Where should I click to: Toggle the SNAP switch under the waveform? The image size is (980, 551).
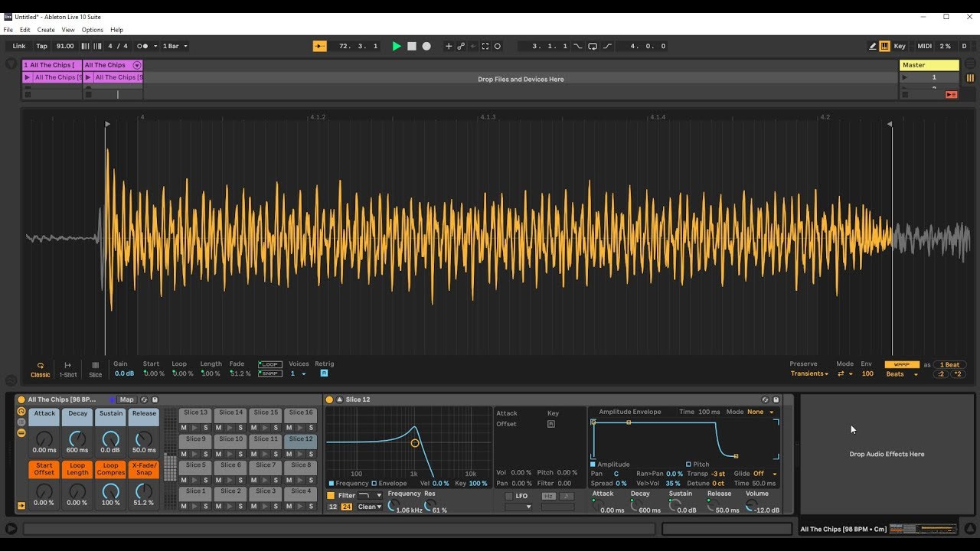(269, 373)
